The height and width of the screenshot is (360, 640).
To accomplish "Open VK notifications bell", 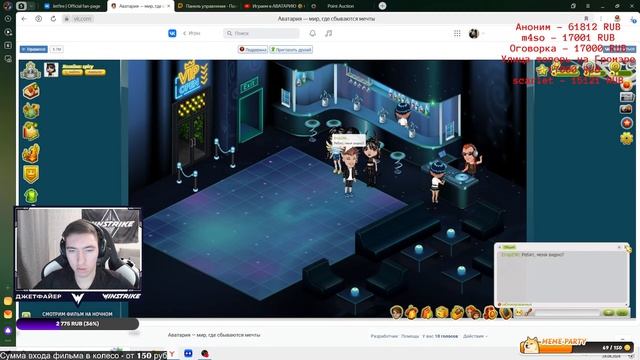I will 313,33.
